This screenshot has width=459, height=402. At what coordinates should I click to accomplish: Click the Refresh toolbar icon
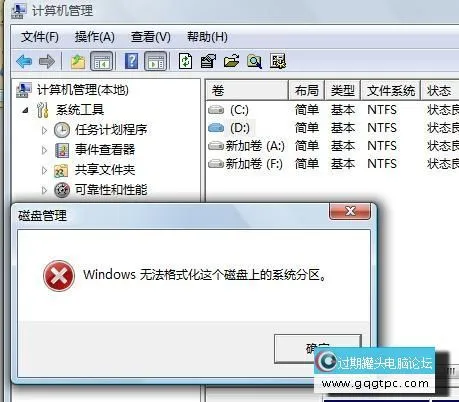[185, 61]
